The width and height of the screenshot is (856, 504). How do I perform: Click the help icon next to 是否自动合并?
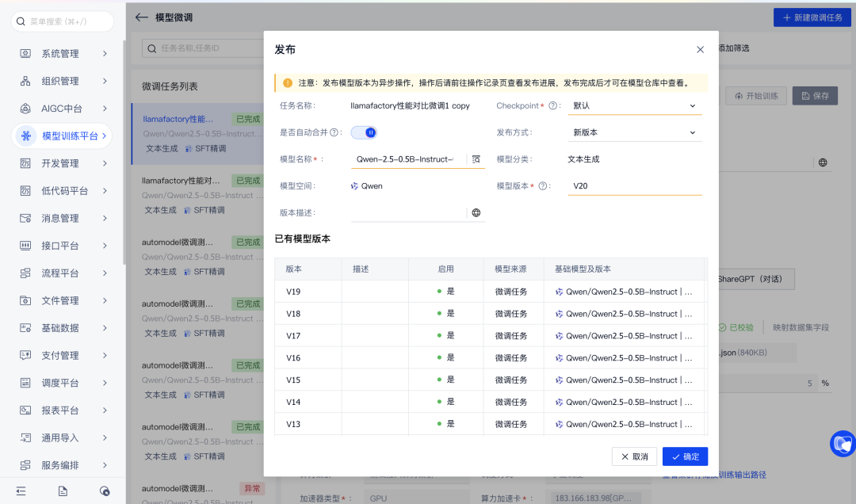[334, 132]
